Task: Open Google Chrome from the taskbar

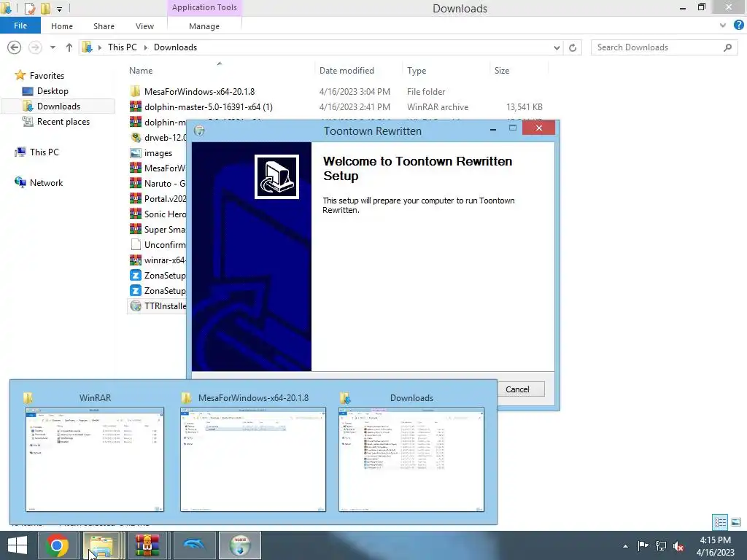Action: (57, 545)
